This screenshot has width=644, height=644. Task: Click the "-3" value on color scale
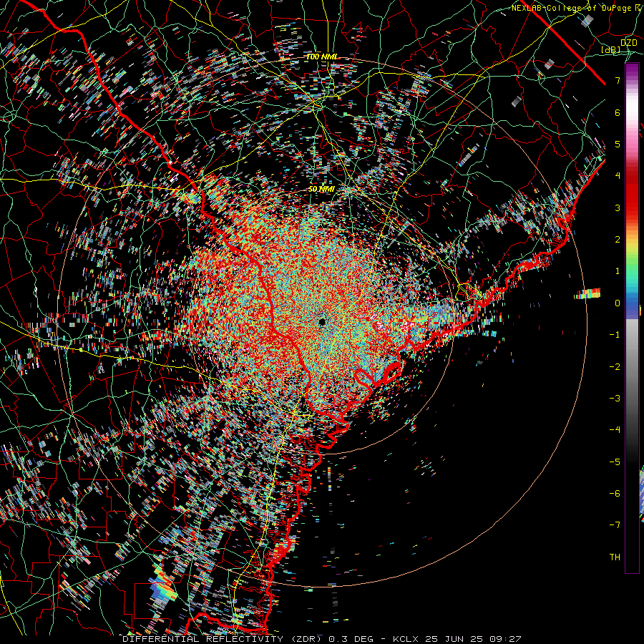click(x=615, y=399)
